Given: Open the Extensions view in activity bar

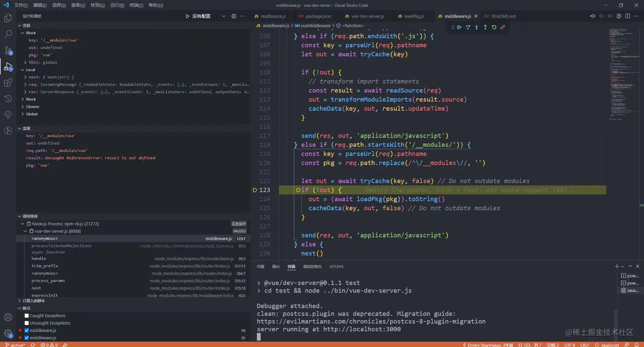Looking at the screenshot, I should (8, 83).
